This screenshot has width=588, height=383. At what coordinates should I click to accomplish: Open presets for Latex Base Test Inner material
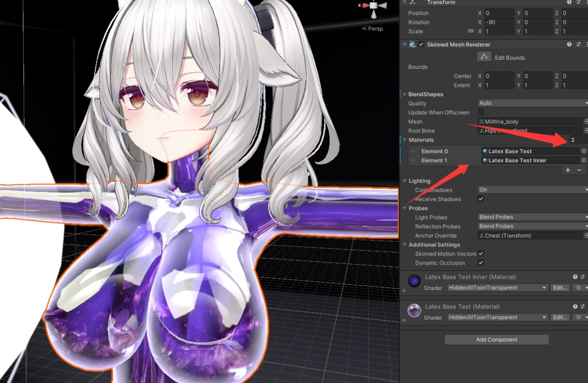coord(582,277)
